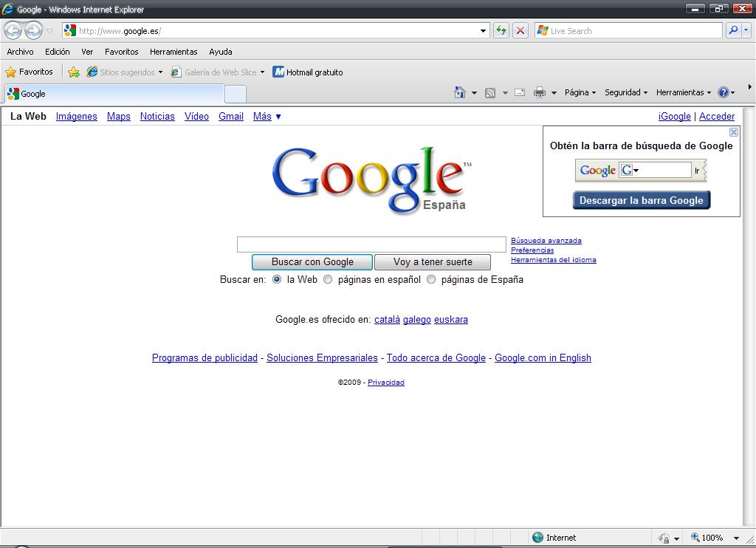
Task: Expand Galería de Web Slice dropdown
Action: pyautogui.click(x=262, y=72)
